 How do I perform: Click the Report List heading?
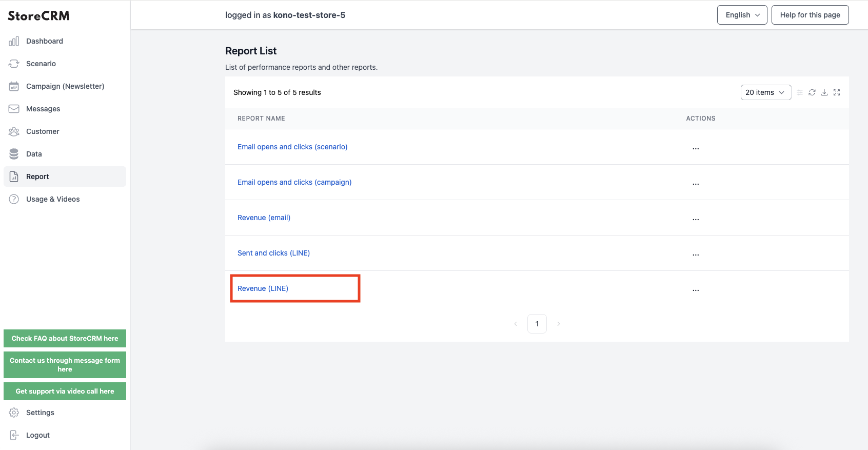pyautogui.click(x=251, y=51)
